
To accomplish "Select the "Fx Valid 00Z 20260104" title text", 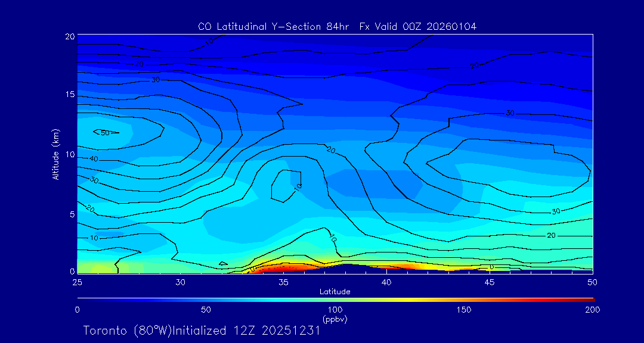I will tap(417, 27).
